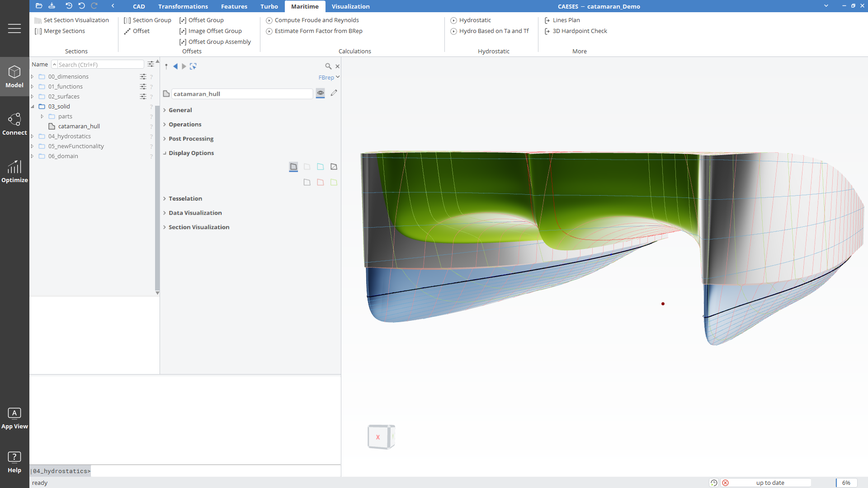Click the Lines Plan export icon
868x488 pixels.
[547, 20]
